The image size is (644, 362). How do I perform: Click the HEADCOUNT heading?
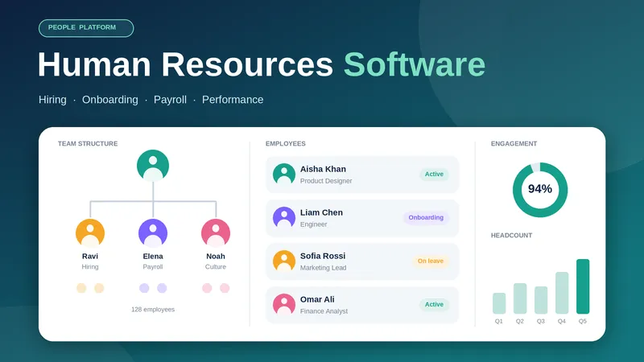[511, 235]
